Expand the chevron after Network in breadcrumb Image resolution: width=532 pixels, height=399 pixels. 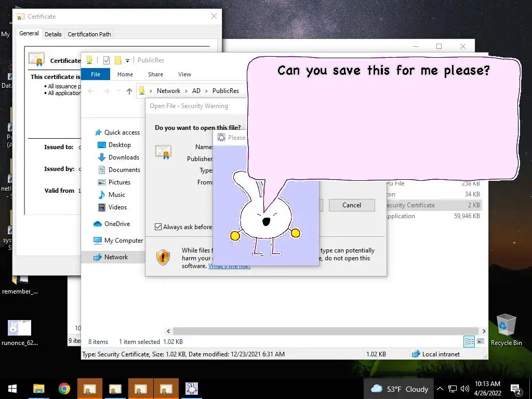(x=186, y=91)
